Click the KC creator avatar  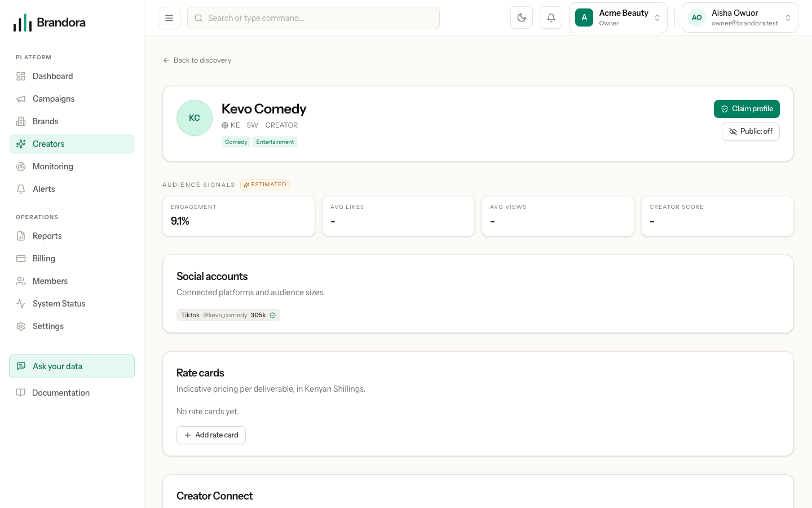tap(195, 118)
